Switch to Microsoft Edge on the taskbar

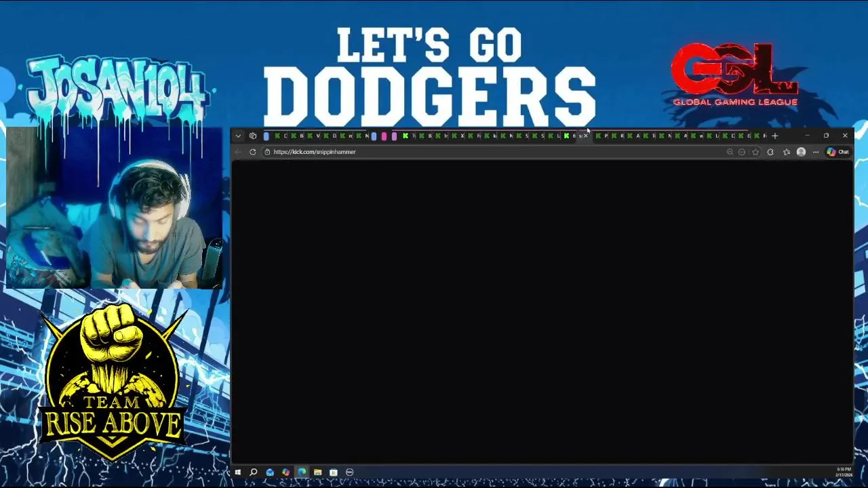coord(302,472)
